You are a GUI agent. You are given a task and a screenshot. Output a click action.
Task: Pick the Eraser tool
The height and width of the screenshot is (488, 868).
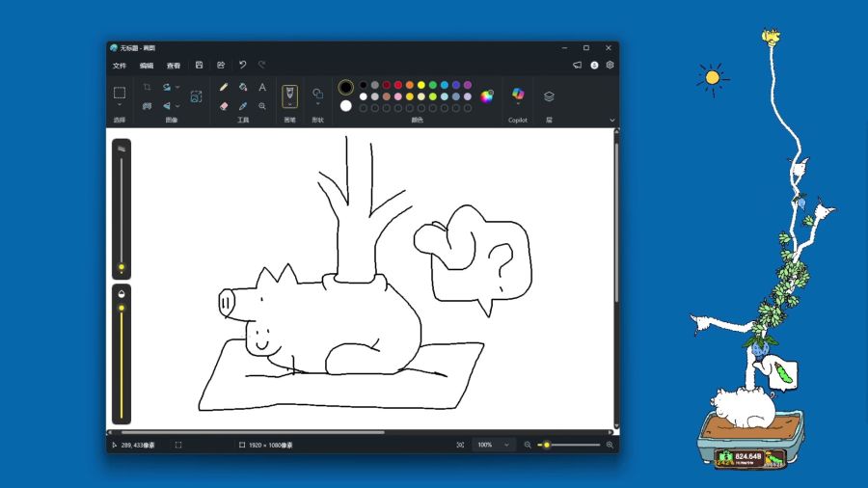224,106
